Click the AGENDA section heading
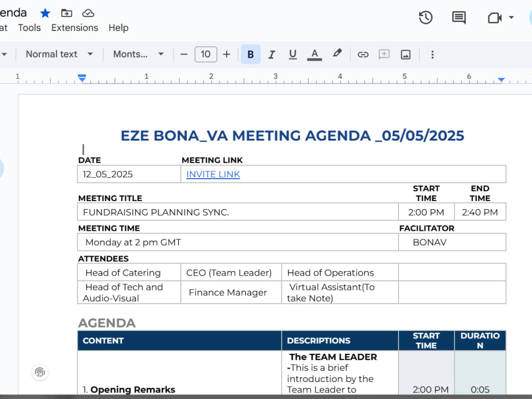The width and height of the screenshot is (532, 399). tap(107, 323)
